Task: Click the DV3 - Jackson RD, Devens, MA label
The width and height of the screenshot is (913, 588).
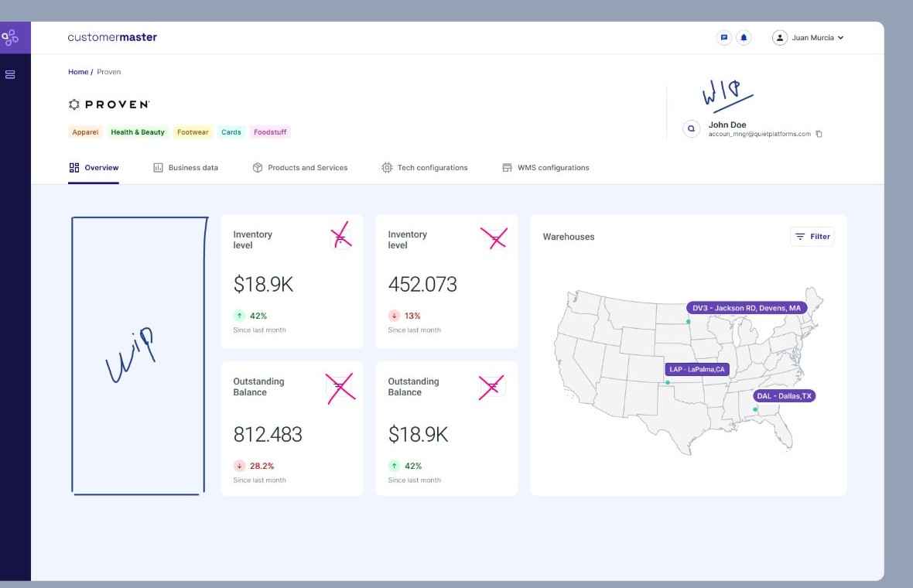Action: [747, 308]
